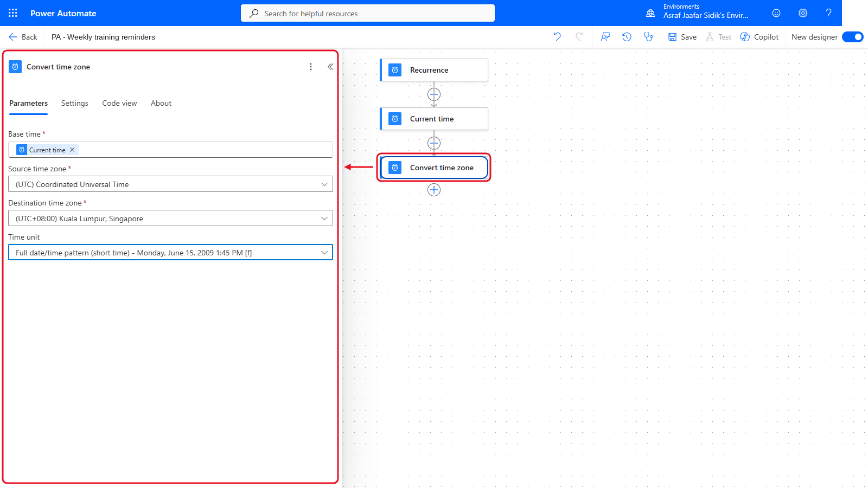Insert a step after Current time
The image size is (868, 488).
(x=434, y=143)
